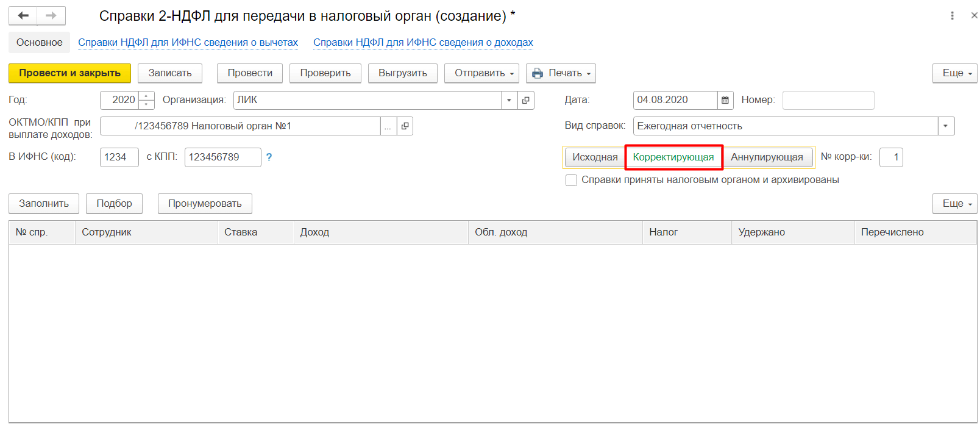This screenshot has height=424, width=980.
Task: Switch to the Основное tab
Action: [40, 43]
